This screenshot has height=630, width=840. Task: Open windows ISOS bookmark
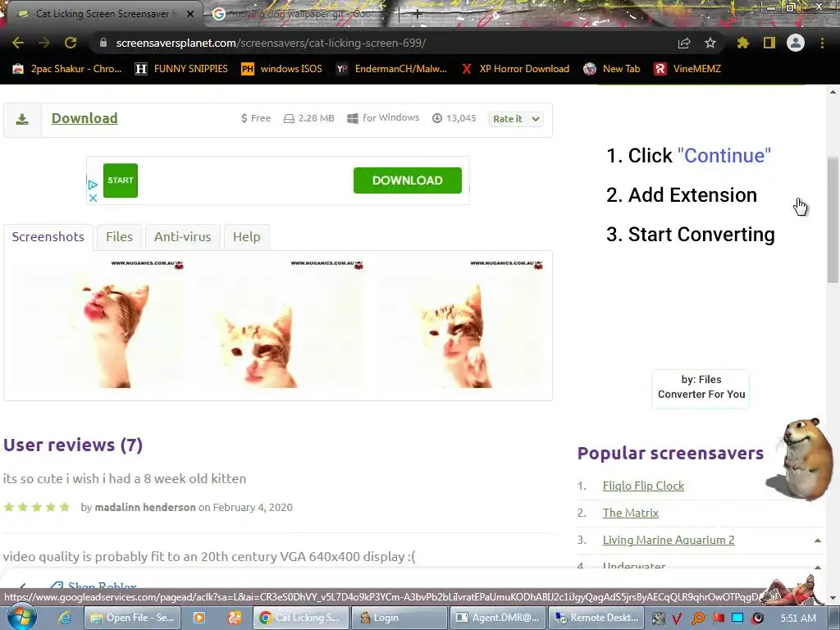282,69
